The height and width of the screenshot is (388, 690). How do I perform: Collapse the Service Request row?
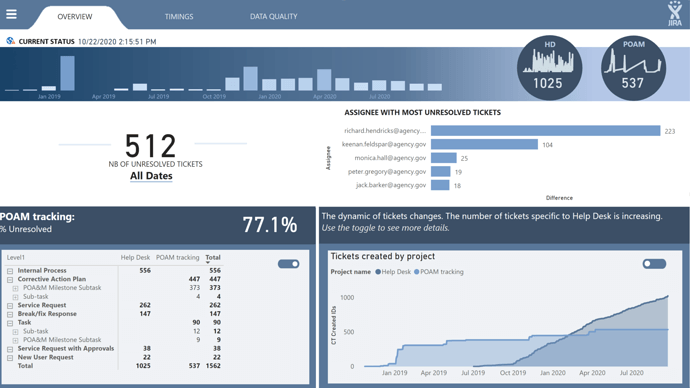10,306
